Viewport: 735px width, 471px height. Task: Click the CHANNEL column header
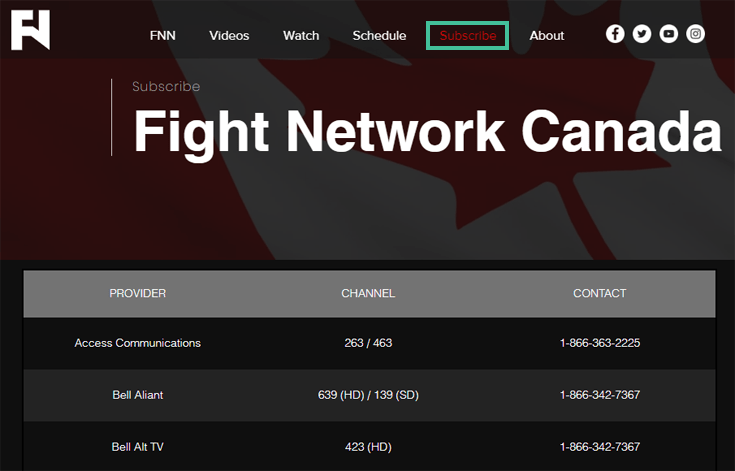(368, 293)
